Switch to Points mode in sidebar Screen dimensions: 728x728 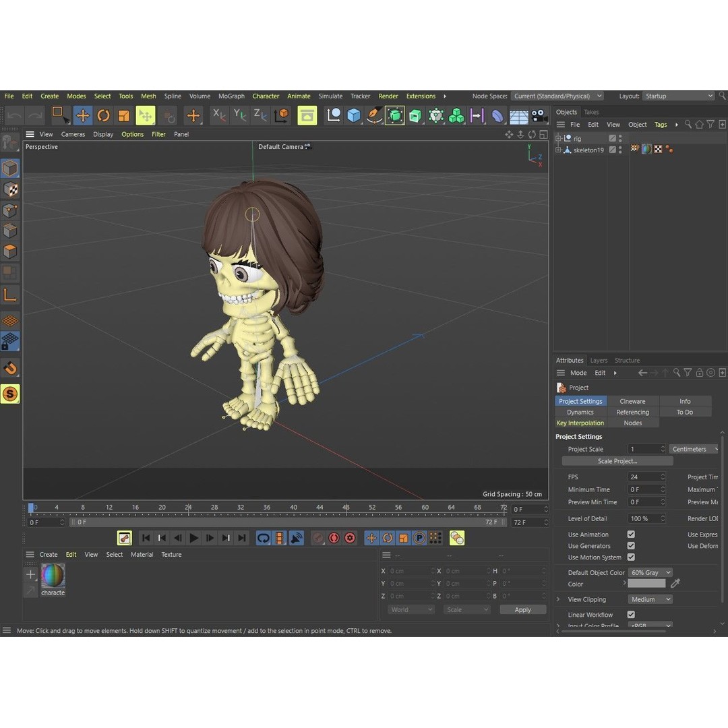point(10,210)
